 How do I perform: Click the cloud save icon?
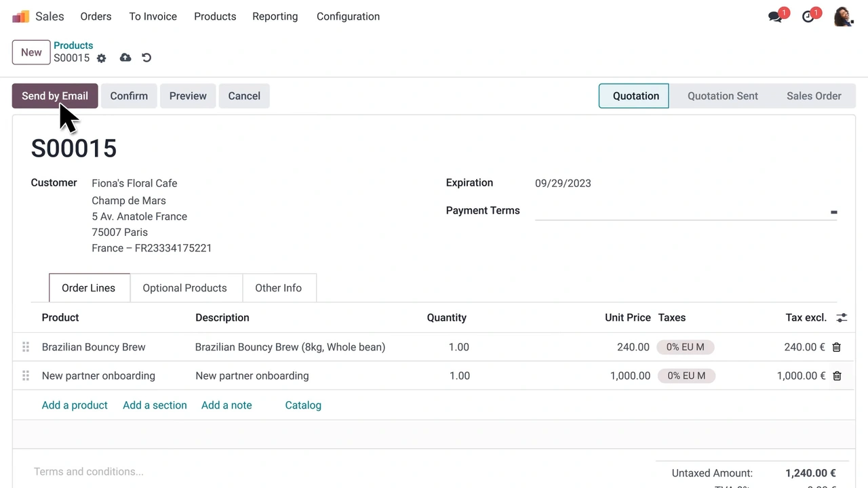(x=125, y=58)
